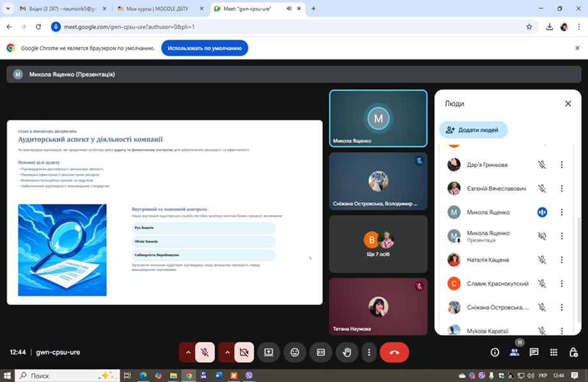Open host controls lock icon
The image size is (588, 382).
[573, 352]
